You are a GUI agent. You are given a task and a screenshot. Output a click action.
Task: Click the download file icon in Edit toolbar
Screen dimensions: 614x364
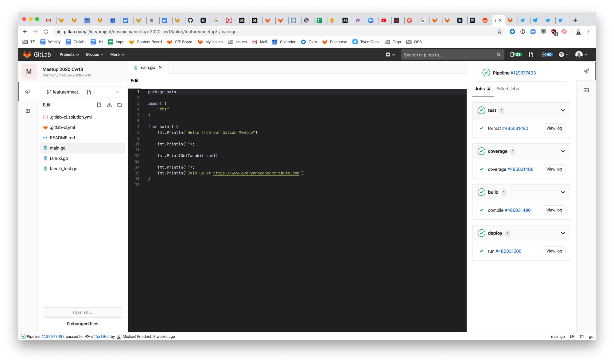point(109,104)
